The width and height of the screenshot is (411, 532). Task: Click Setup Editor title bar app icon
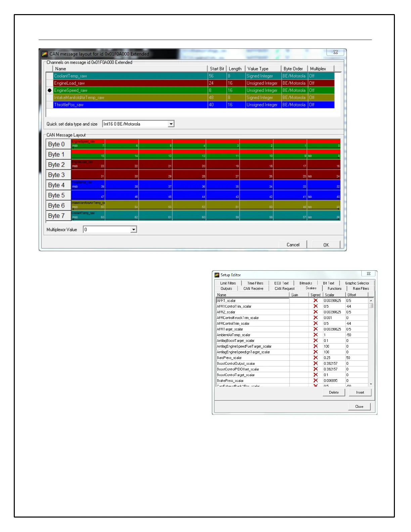click(217, 275)
